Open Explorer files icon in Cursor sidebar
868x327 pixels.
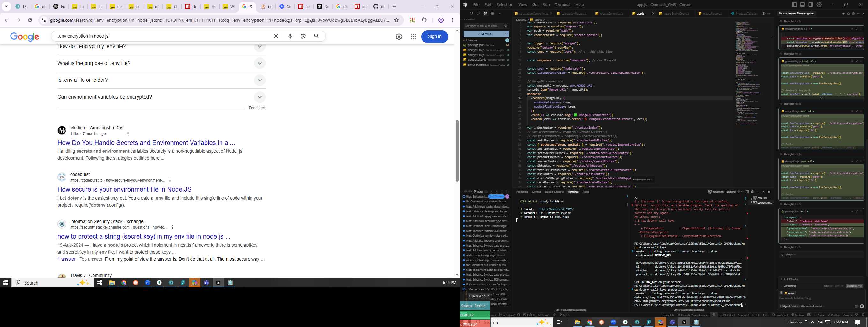coord(471,13)
